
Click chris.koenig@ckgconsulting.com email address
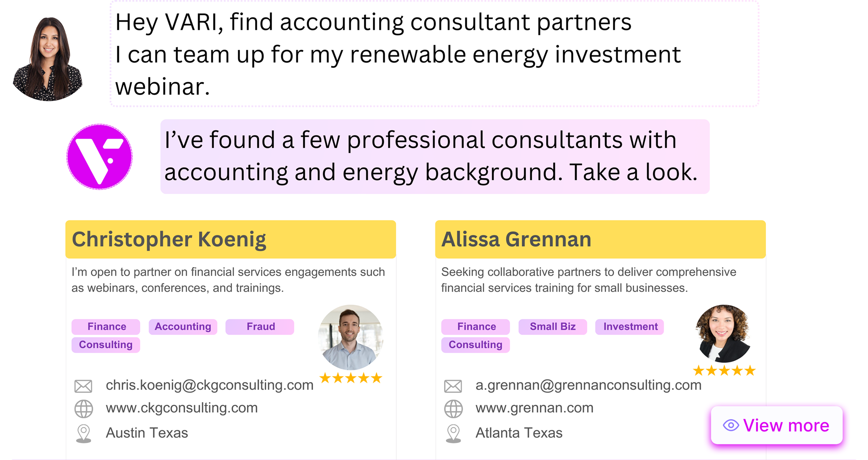(x=210, y=385)
